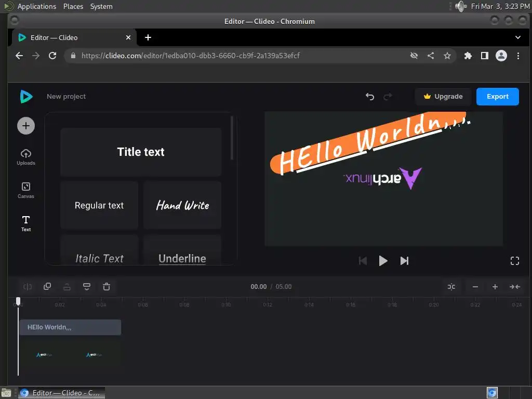This screenshot has width=532, height=399.
Task: Expand the tab search dropdown chevron
Action: 518,37
